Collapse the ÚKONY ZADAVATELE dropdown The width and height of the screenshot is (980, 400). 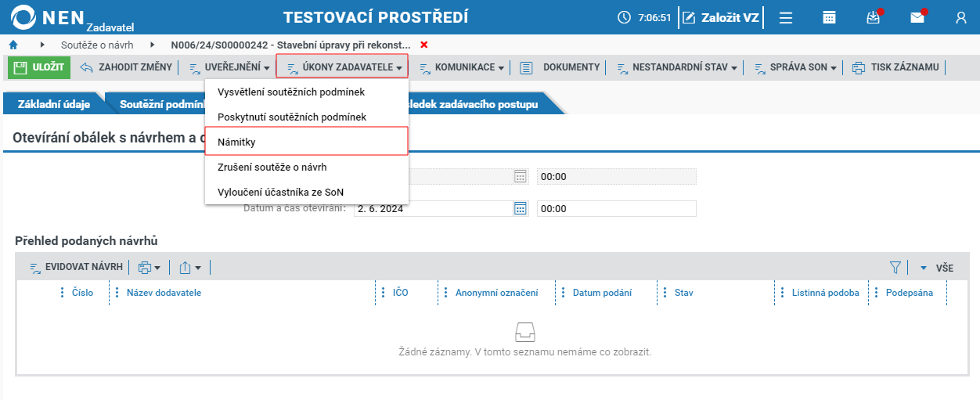pyautogui.click(x=342, y=67)
